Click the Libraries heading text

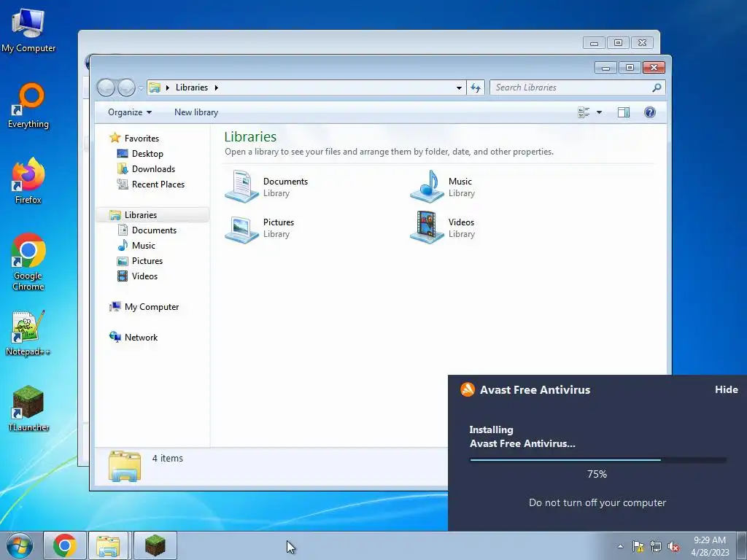pyautogui.click(x=250, y=136)
